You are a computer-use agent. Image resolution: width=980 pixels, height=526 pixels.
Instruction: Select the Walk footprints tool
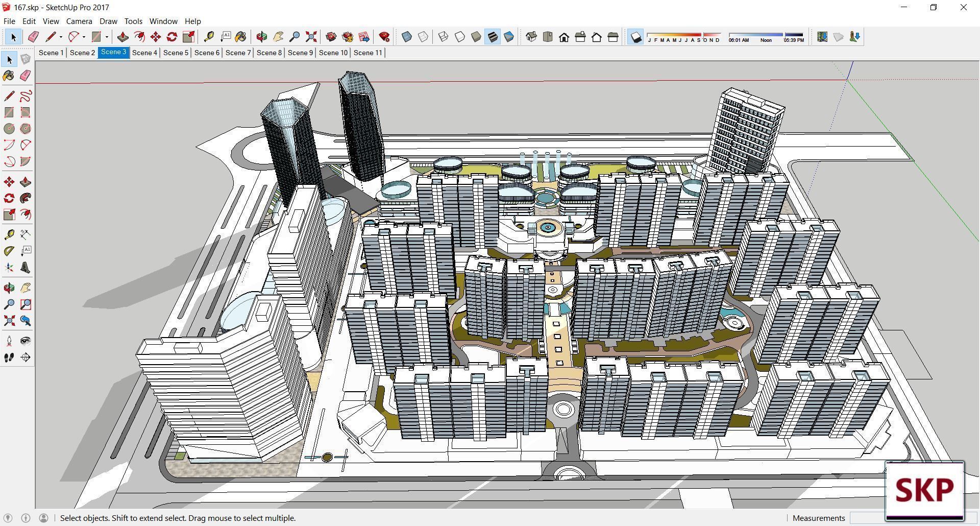[9, 357]
